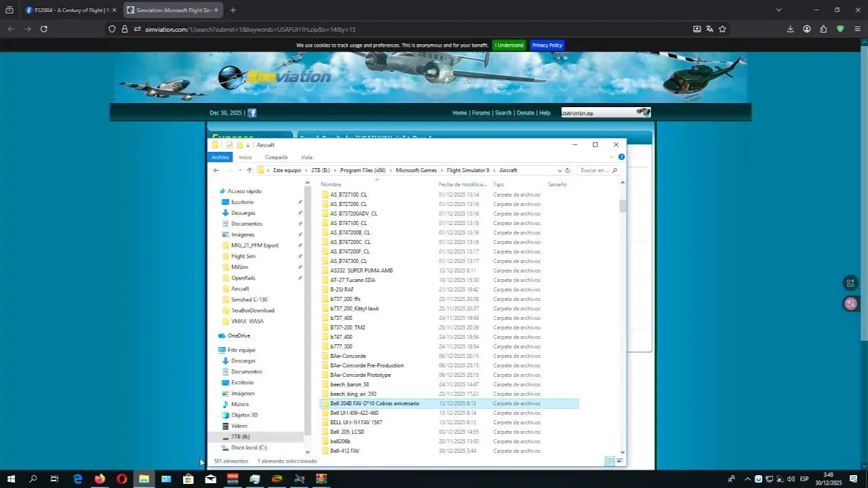This screenshot has width=868, height=488.
Task: Accept cookies with I Understand button
Action: pos(509,45)
